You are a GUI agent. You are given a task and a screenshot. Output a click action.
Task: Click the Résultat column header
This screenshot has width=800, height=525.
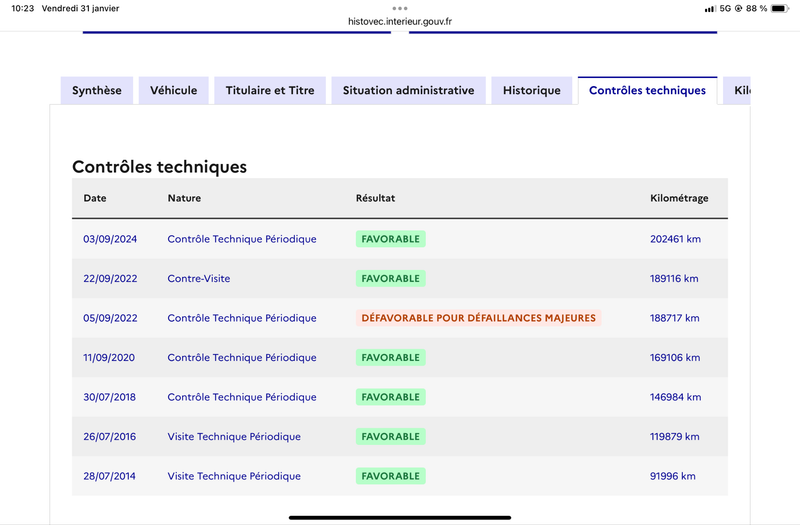(376, 198)
